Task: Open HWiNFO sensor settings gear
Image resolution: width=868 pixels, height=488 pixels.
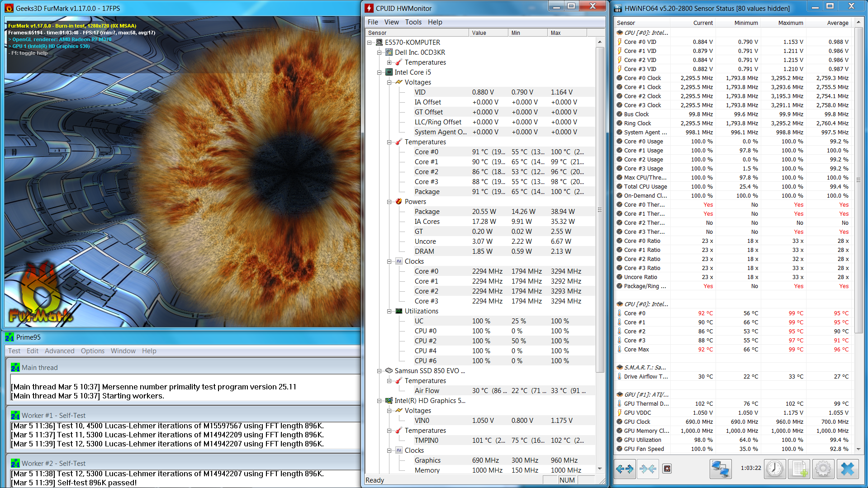Action: click(823, 469)
